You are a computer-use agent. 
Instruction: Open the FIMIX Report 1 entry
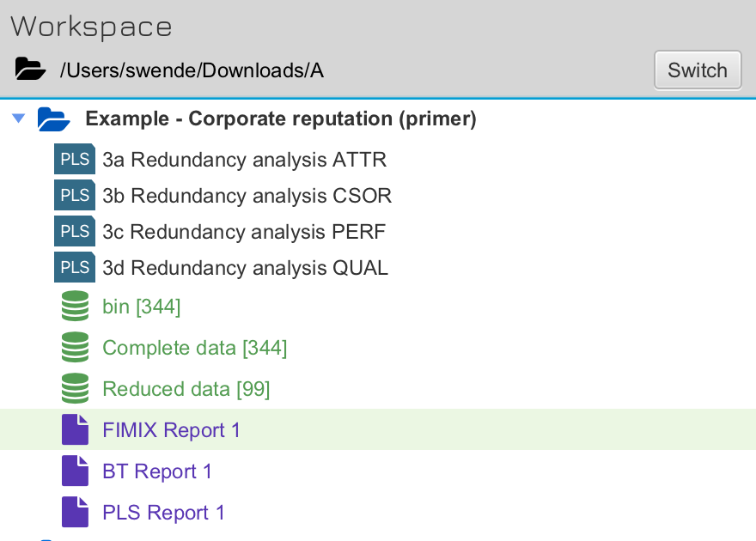[x=171, y=430]
